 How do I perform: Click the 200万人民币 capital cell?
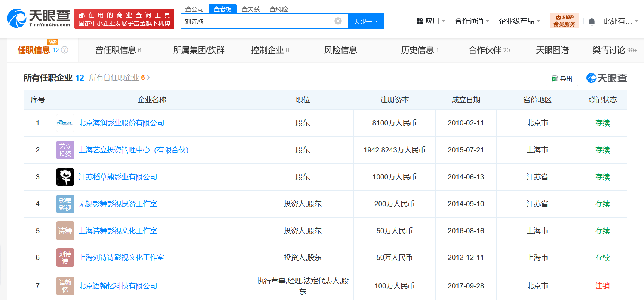tap(394, 204)
